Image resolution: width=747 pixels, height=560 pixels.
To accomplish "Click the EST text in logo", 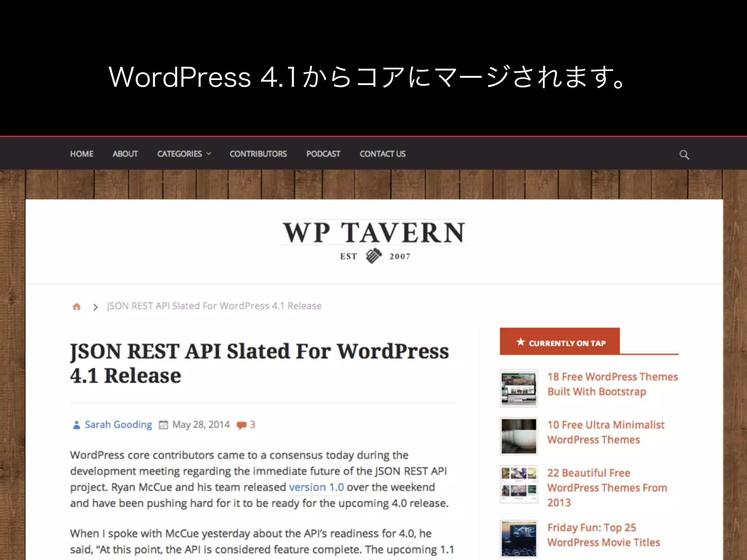I will click(x=348, y=256).
